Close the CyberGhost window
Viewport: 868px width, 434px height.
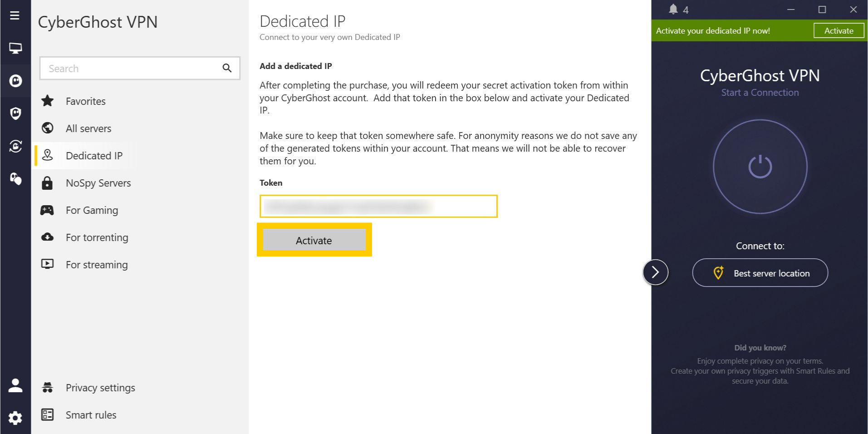(853, 10)
